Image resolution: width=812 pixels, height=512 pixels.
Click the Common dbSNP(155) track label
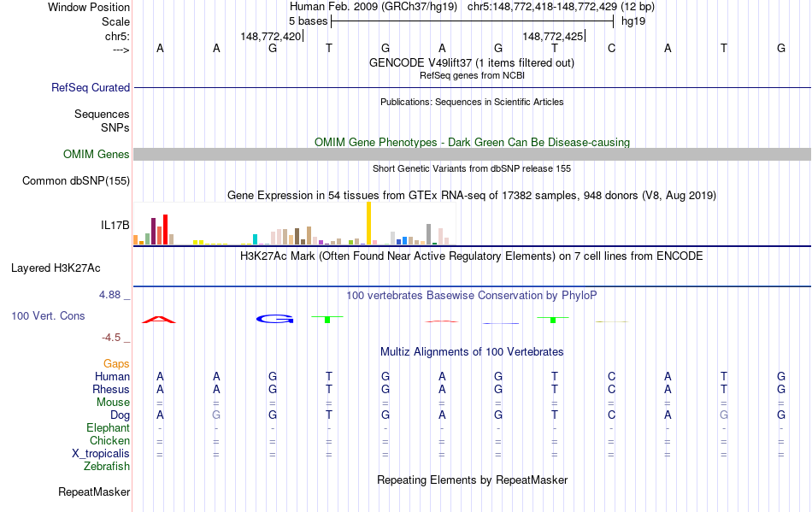pos(75,180)
